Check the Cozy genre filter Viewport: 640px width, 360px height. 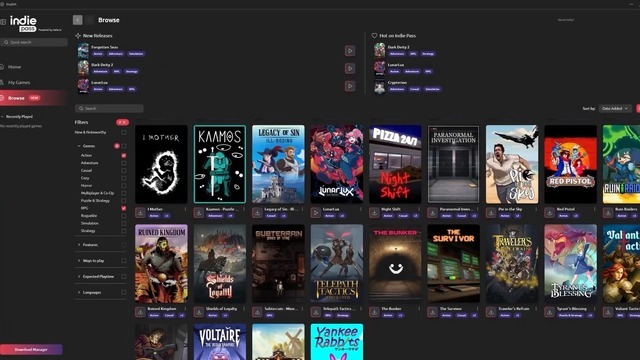click(124, 178)
